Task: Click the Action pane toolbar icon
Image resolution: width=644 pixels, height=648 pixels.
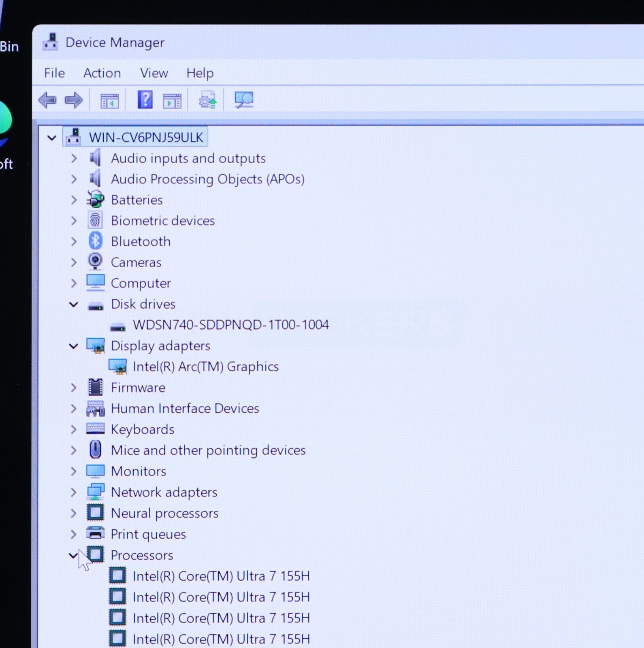Action: [172, 100]
